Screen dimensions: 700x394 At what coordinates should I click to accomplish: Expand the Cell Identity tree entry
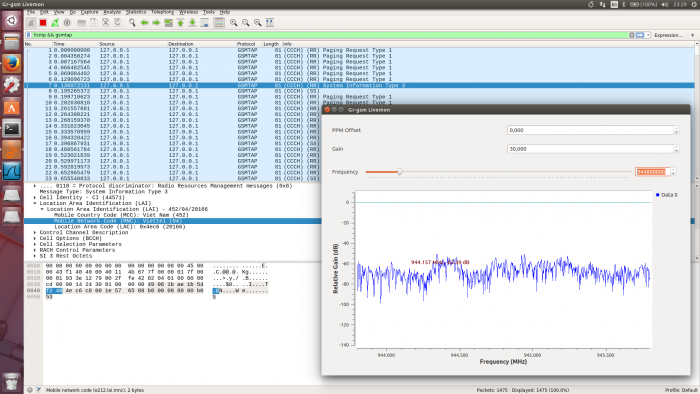pyautogui.click(x=35, y=197)
